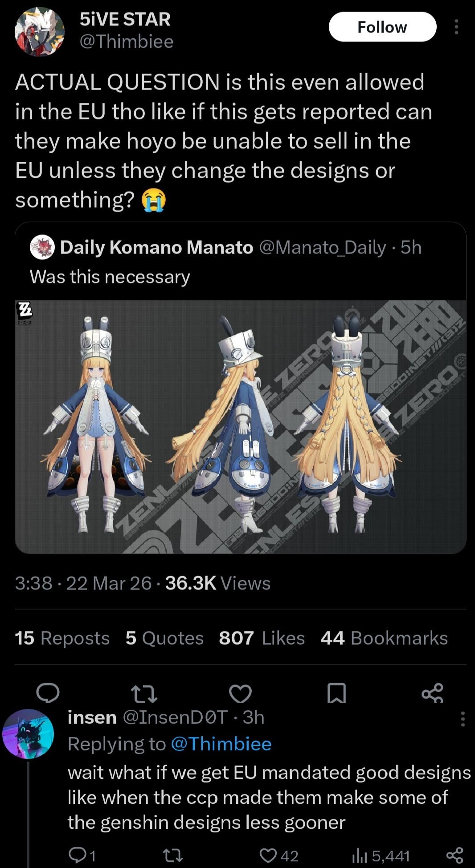This screenshot has height=868, width=475.
Task: Open the Daily Komano Manato avatar
Action: (x=42, y=247)
